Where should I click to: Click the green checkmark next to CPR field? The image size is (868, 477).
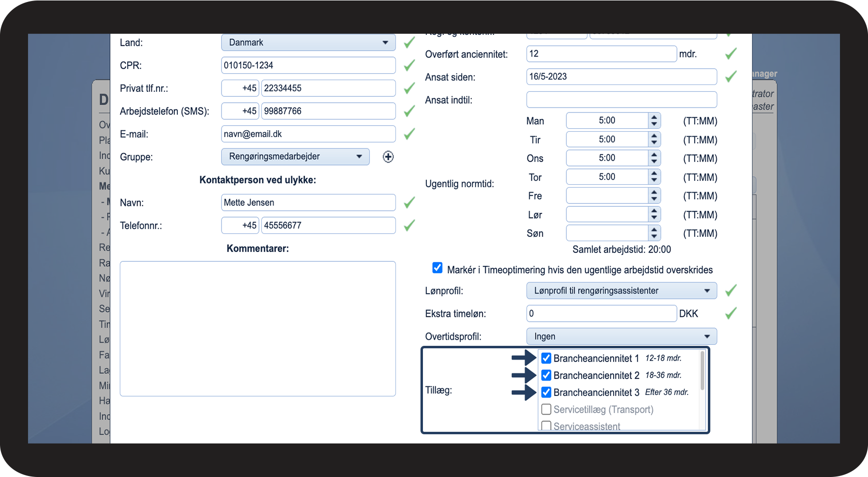[409, 65]
